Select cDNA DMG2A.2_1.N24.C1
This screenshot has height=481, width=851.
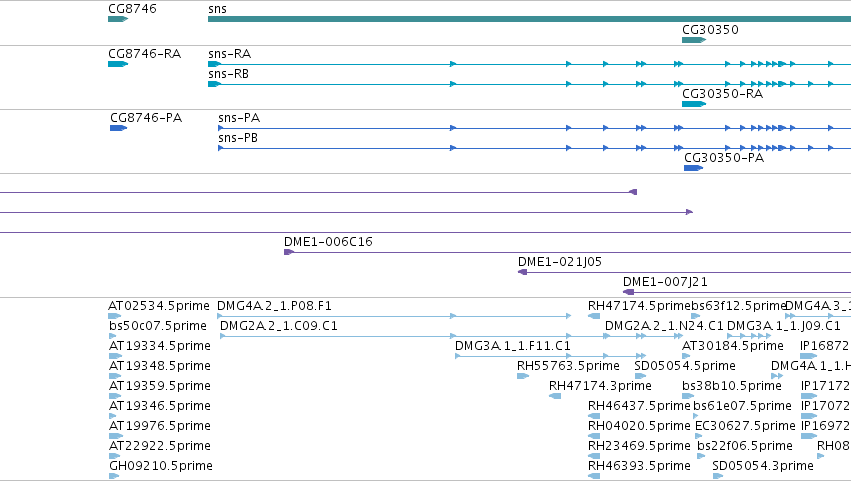[x=664, y=326]
